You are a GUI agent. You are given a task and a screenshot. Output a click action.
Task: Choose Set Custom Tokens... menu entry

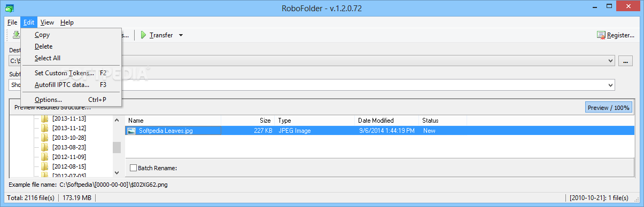point(72,73)
